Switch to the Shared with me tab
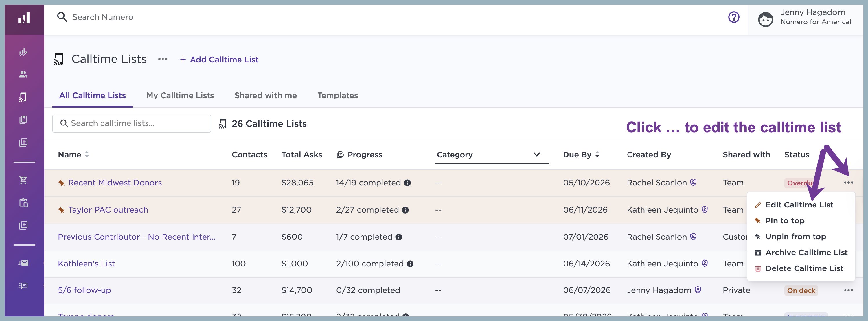 click(266, 96)
